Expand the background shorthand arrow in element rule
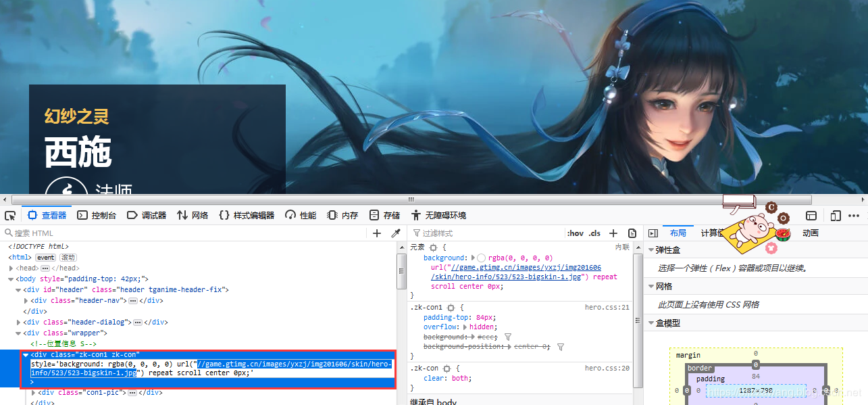This screenshot has height=405, width=868. tap(472, 258)
